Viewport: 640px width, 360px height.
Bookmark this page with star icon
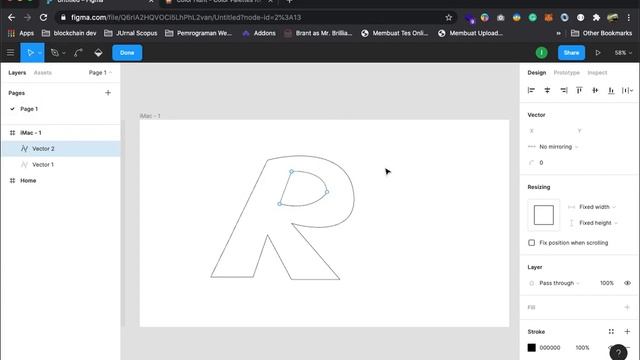449,18
